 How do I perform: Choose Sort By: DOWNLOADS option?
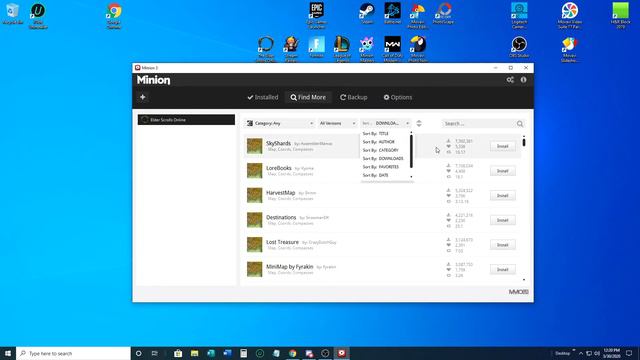(384, 158)
